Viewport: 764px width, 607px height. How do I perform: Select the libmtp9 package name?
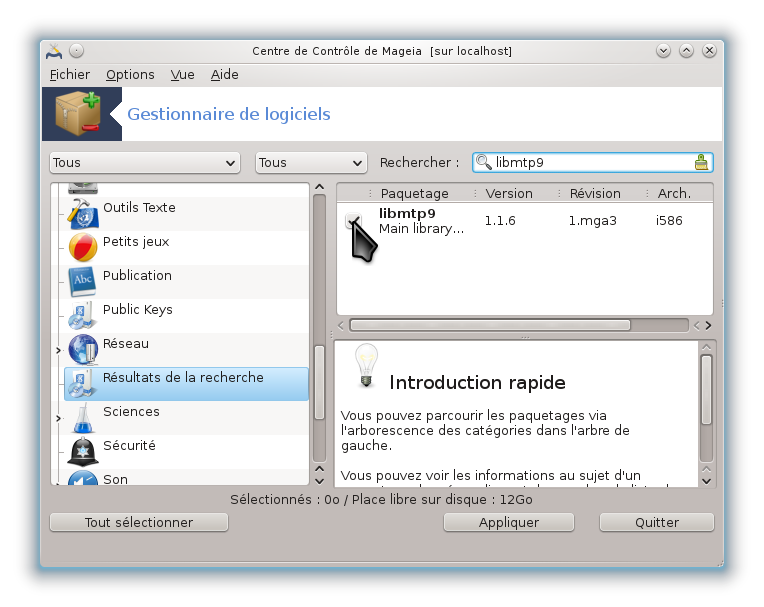point(407,213)
